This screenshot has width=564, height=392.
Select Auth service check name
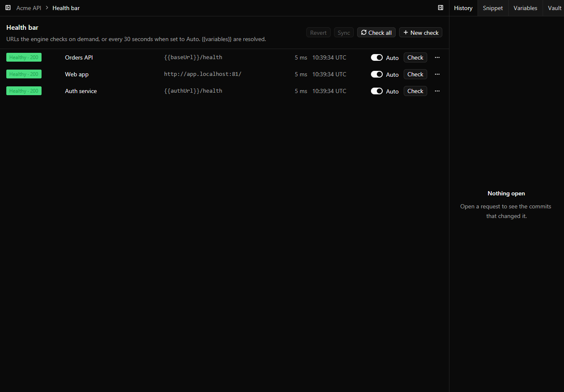click(81, 91)
